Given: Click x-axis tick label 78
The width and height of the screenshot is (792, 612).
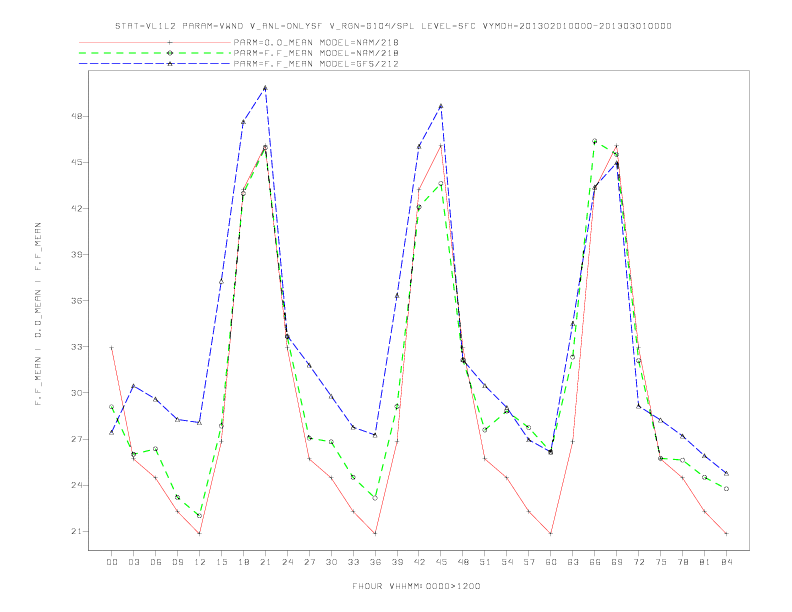Looking at the screenshot, I should point(682,562).
